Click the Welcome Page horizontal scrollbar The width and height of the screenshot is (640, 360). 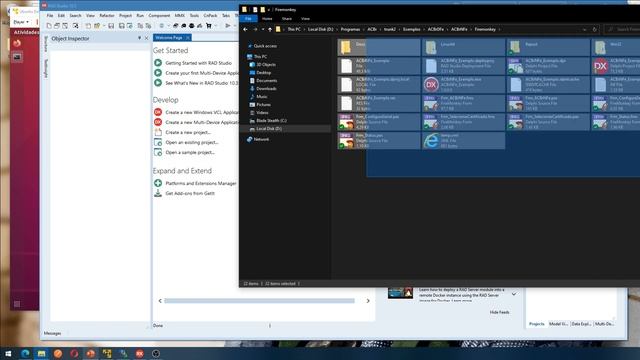(x=259, y=301)
